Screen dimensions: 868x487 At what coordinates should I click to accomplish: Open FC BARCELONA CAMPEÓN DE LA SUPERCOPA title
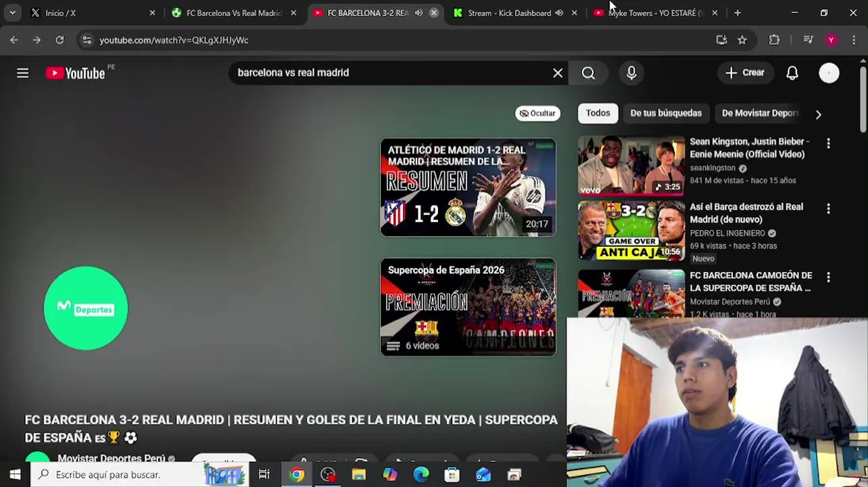coord(751,281)
